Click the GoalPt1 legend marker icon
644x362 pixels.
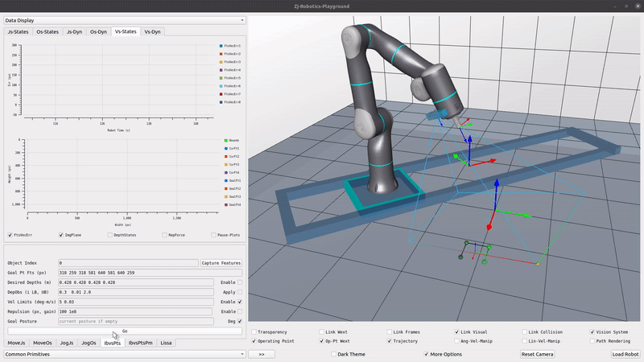pos(225,180)
